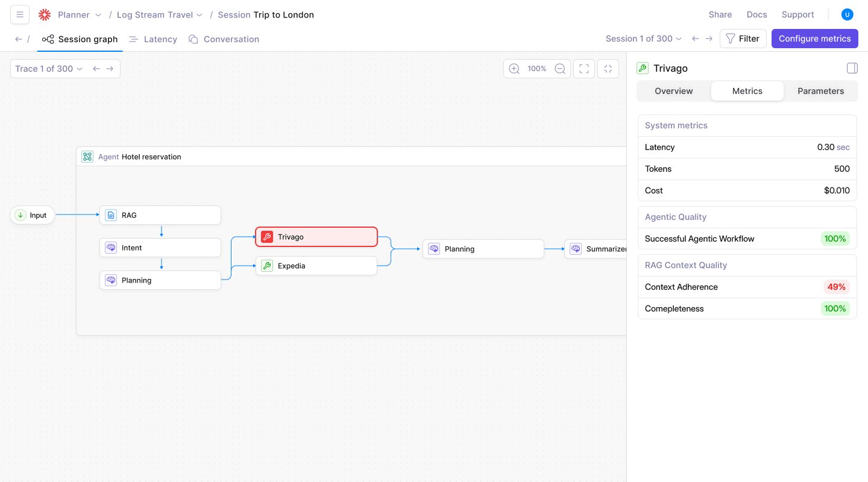868x482 pixels.
Task: Select the Summarizer node
Action: pyautogui.click(x=596, y=249)
